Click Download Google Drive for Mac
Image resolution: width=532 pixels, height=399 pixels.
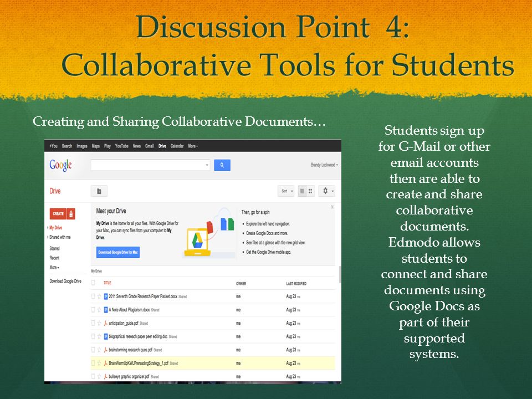click(117, 253)
